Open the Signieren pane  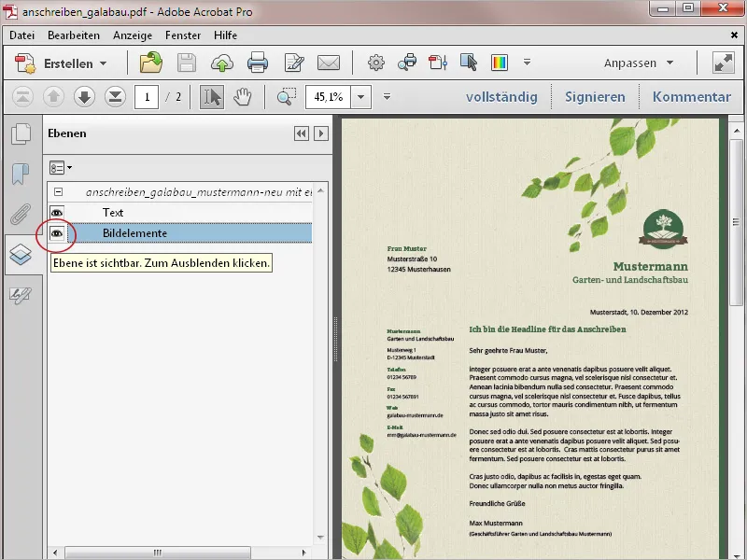595,97
